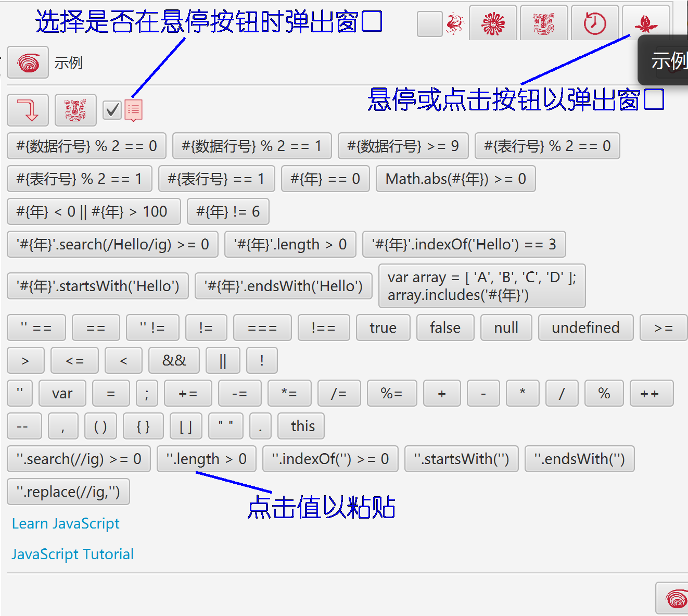Click the '#{表行号} % 2 == 0' button
688x616 pixels.
[547, 146]
